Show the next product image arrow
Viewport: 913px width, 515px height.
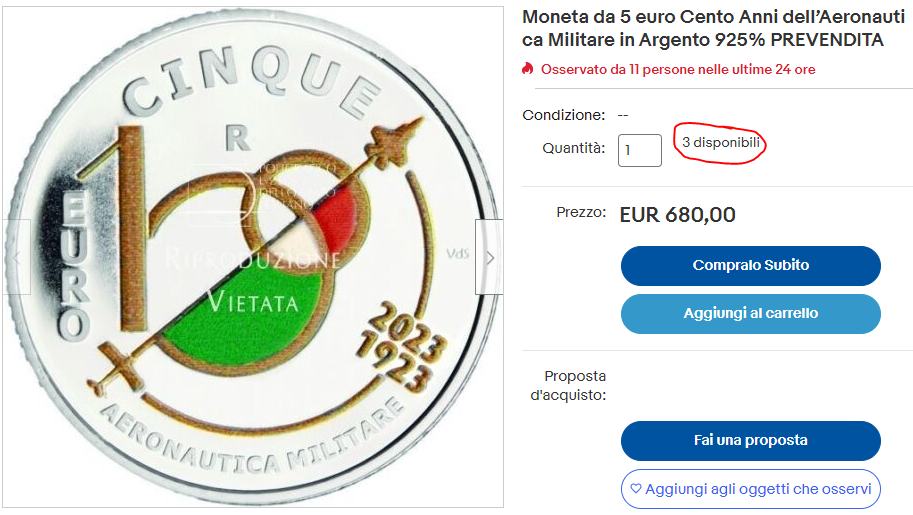click(x=489, y=257)
